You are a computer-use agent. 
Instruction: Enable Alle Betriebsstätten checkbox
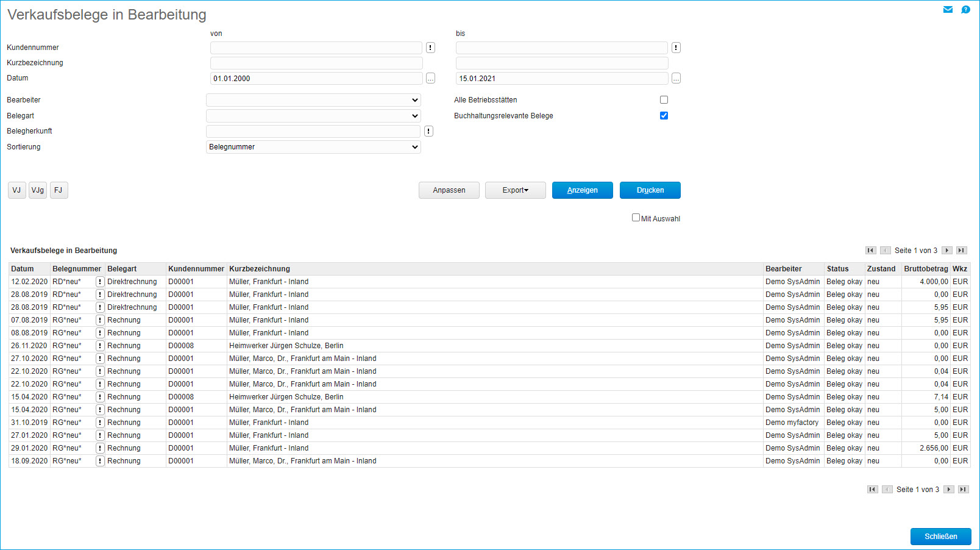[x=664, y=100]
